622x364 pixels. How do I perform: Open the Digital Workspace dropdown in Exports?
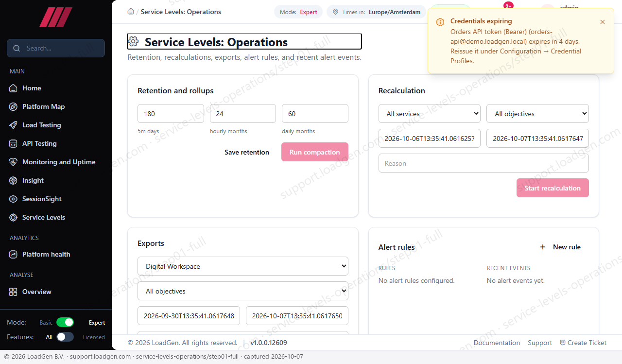click(x=243, y=266)
